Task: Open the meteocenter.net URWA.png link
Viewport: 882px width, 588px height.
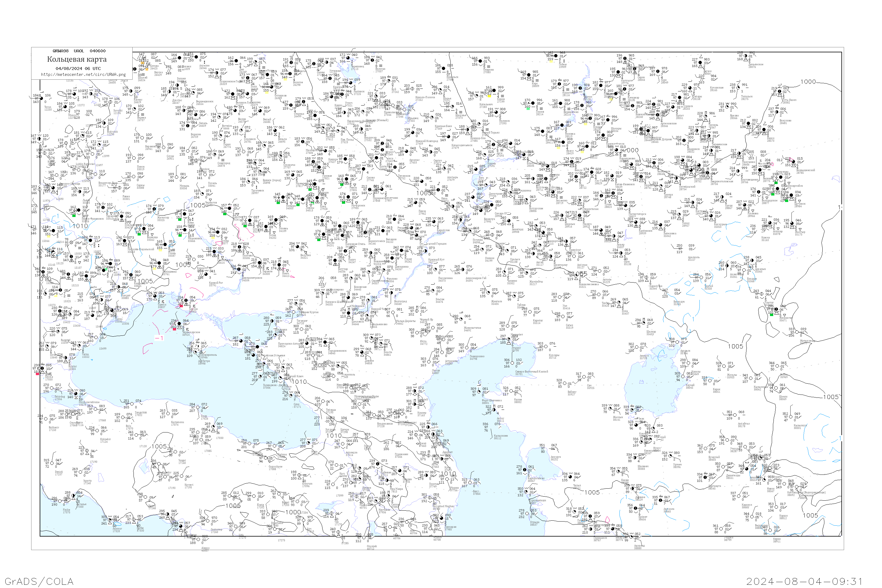Action: click(83, 74)
